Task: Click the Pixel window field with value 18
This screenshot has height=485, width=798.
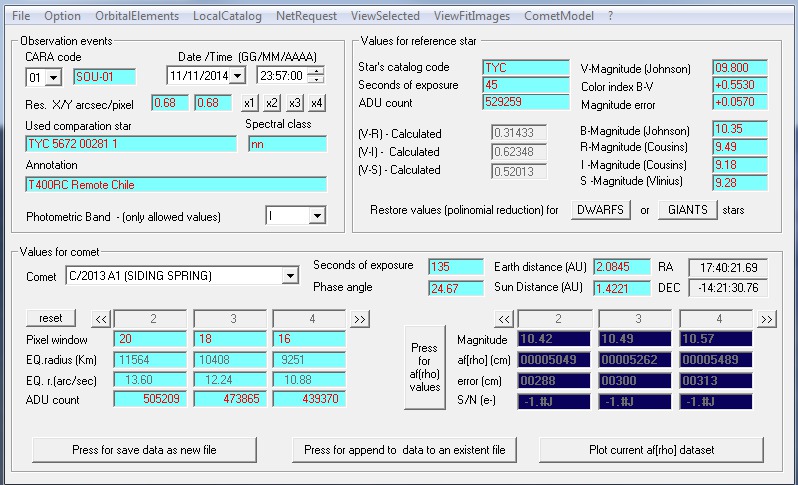Action: pos(230,339)
